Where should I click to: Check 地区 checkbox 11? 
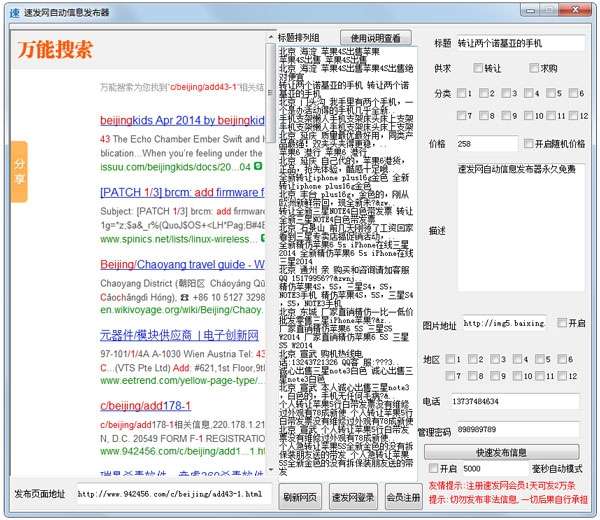coord(540,376)
